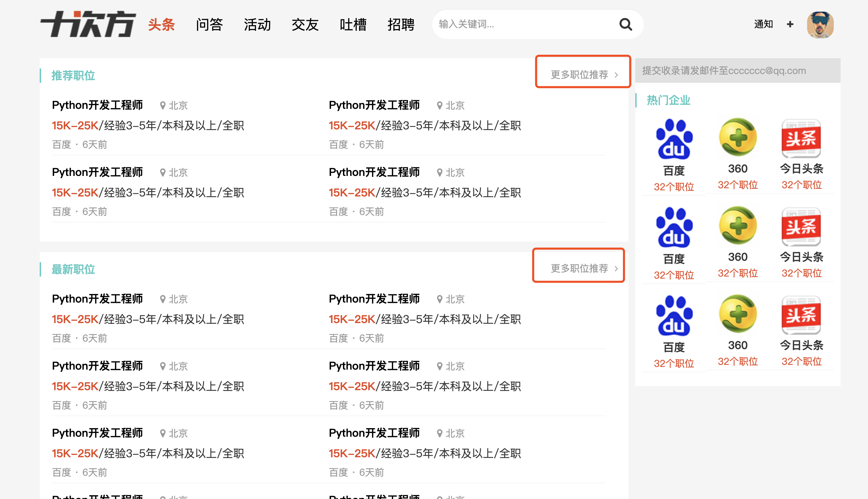Open the first-row right Python开发工程师 job in 推荐职位
Image resolution: width=868 pixels, height=499 pixels.
(x=374, y=105)
